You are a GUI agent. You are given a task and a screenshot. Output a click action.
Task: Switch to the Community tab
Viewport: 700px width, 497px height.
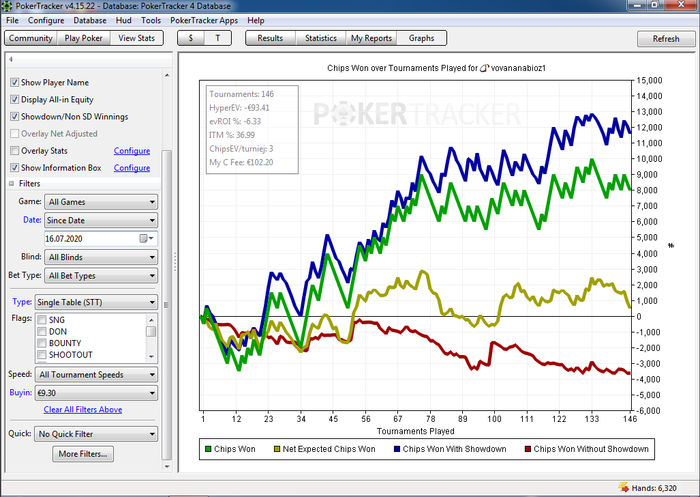pyautogui.click(x=30, y=38)
